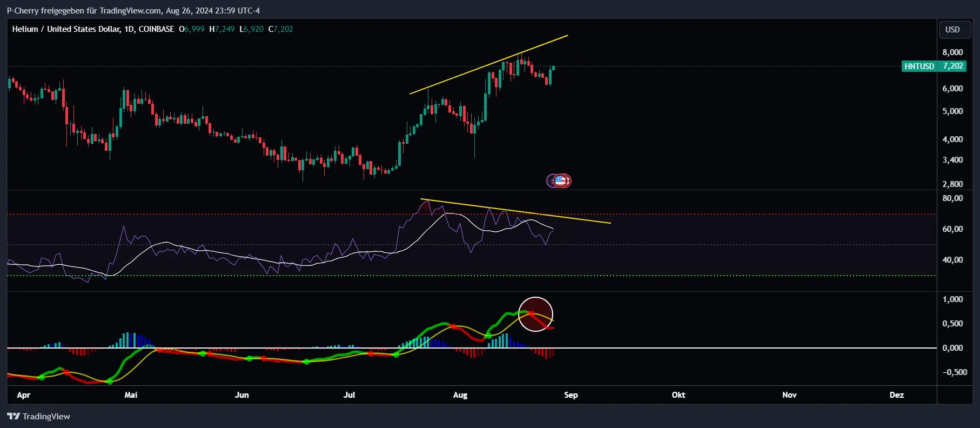Click the 2,800 price scale label
Screen dimensions: 980x428
tap(952, 184)
